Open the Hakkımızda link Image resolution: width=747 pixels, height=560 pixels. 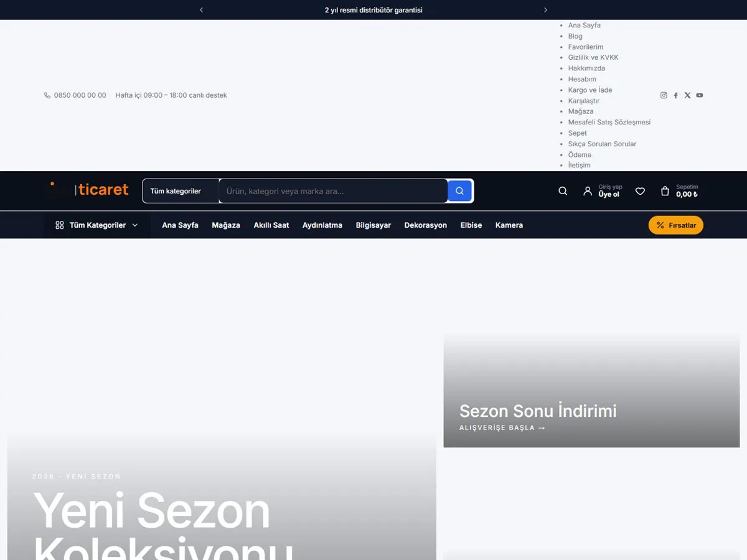[586, 68]
